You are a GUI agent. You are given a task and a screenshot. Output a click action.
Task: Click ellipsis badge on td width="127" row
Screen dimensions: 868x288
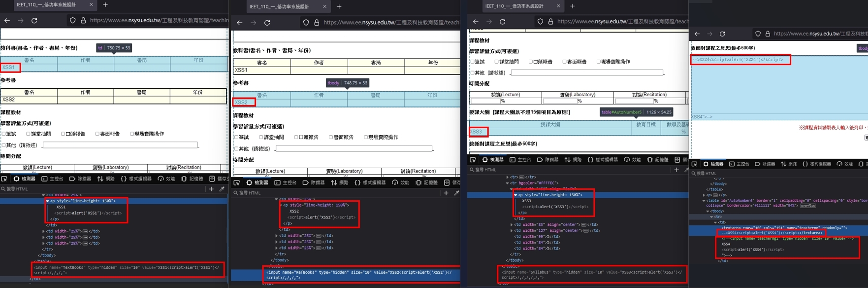tap(585, 230)
